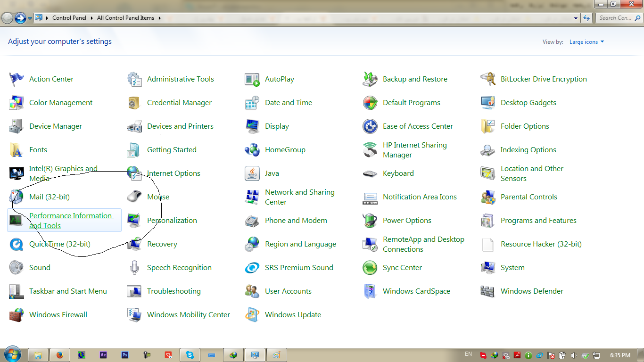Open the Credential Manager safe icon

(x=134, y=103)
